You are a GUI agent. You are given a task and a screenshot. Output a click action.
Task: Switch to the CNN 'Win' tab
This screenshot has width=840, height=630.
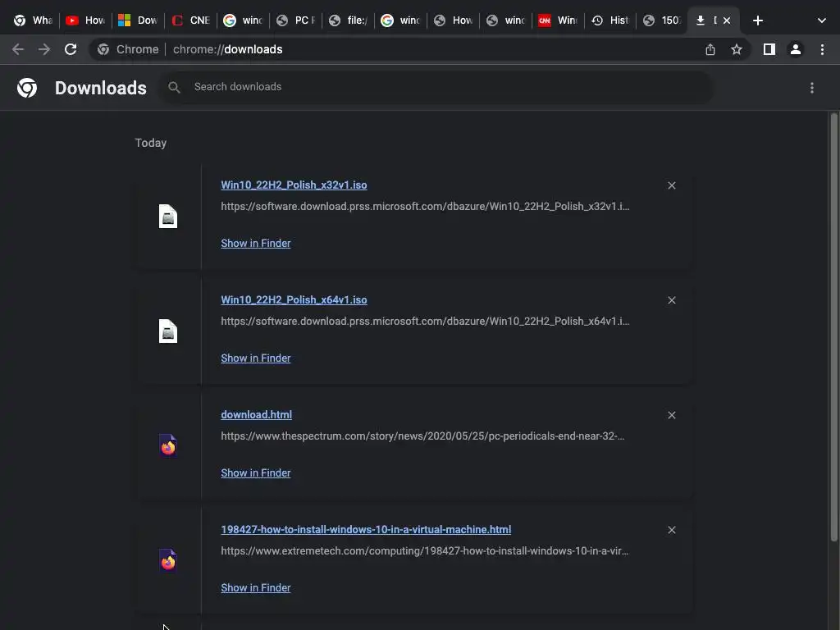pos(558,21)
